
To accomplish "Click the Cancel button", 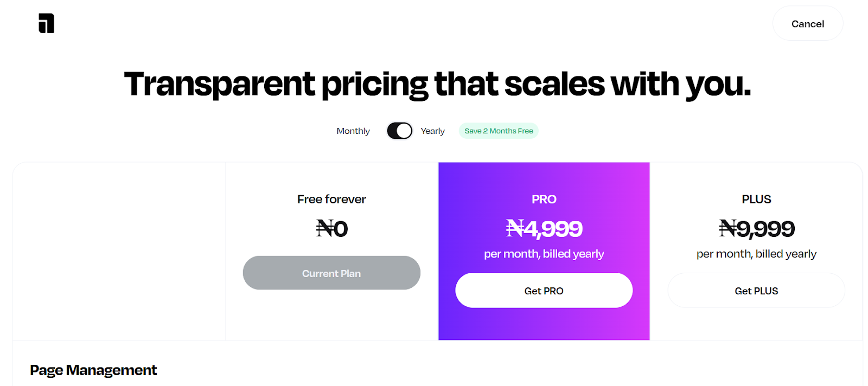I will [x=807, y=23].
